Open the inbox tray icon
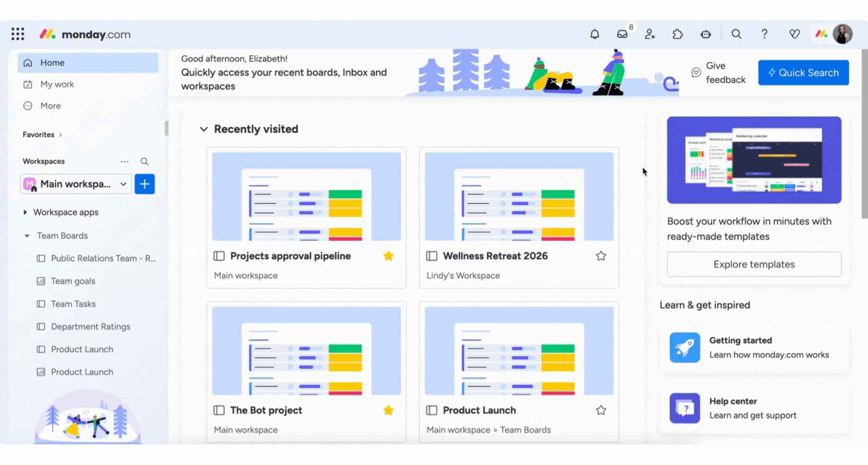 click(622, 34)
